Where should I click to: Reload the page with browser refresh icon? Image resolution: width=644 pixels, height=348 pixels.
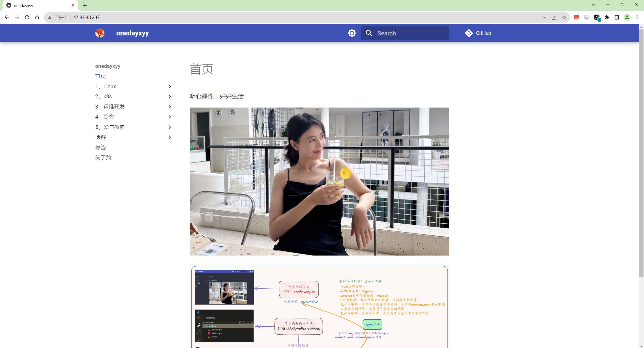pos(27,17)
